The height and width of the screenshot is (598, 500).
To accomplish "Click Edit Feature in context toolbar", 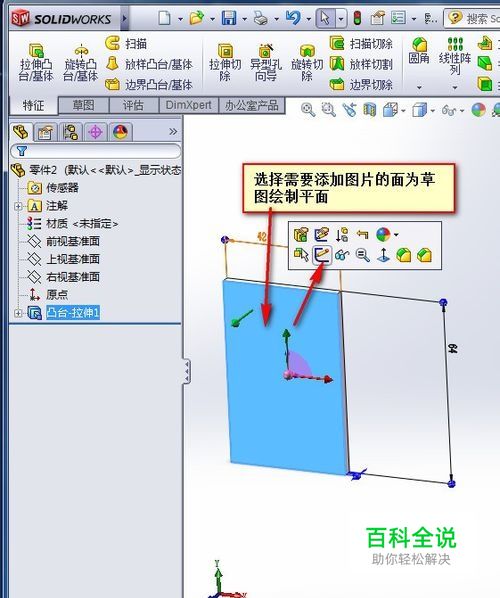I will (301, 235).
